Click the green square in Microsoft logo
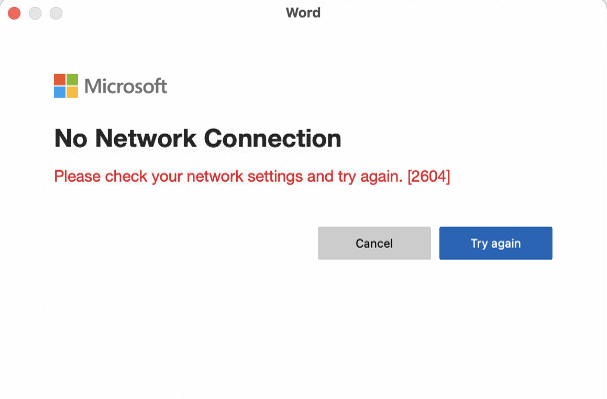The width and height of the screenshot is (607, 399). point(72,80)
